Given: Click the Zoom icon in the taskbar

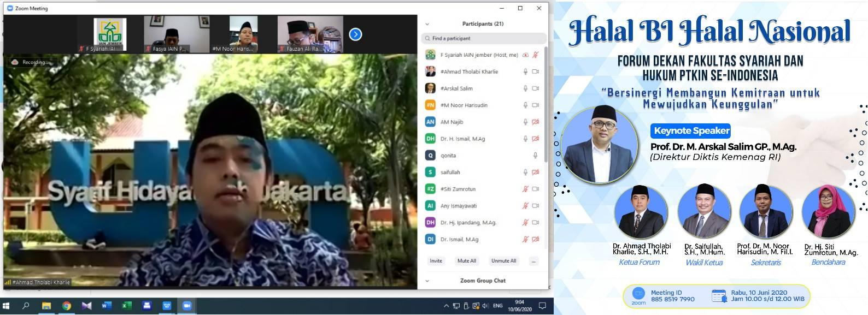Looking at the screenshot, I should click(186, 306).
